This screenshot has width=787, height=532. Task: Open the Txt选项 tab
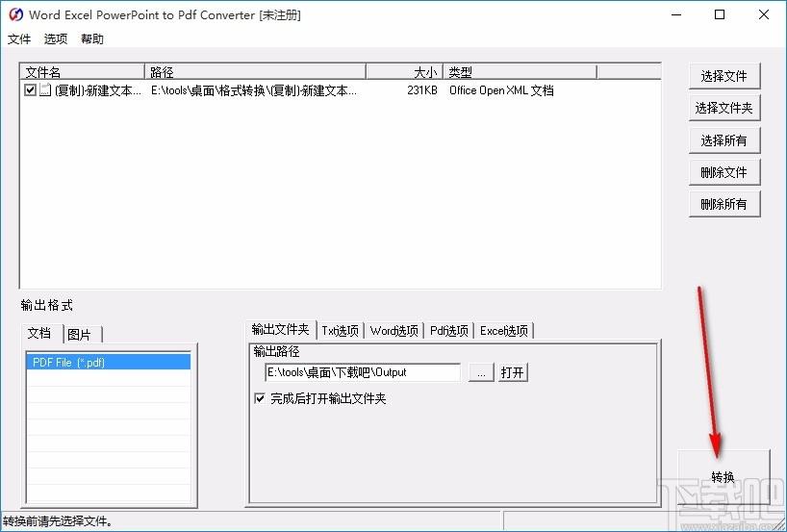point(341,331)
